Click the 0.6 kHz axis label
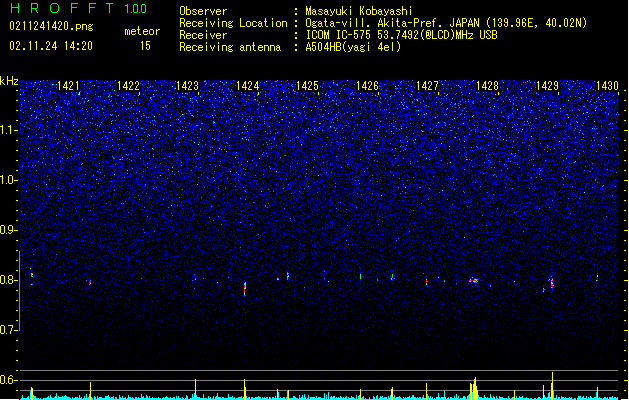Image resolution: width=629 pixels, height=400 pixels. click(9, 380)
